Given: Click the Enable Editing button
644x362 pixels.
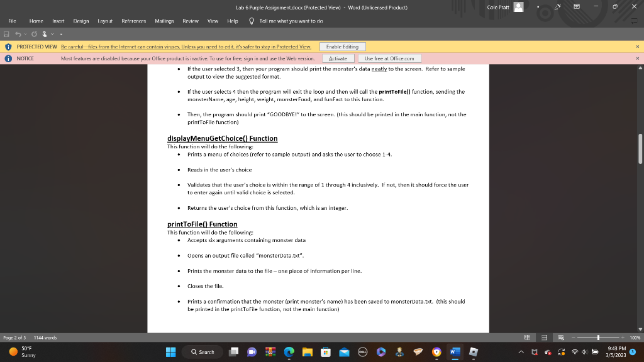Looking at the screenshot, I should tap(344, 47).
